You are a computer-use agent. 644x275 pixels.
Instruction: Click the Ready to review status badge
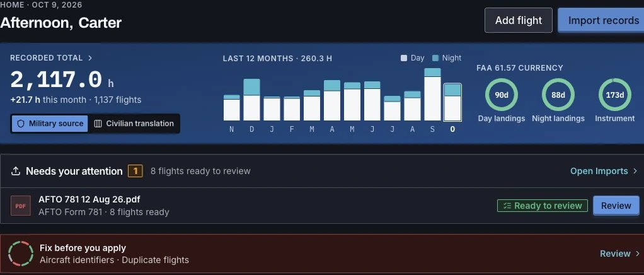coord(542,206)
